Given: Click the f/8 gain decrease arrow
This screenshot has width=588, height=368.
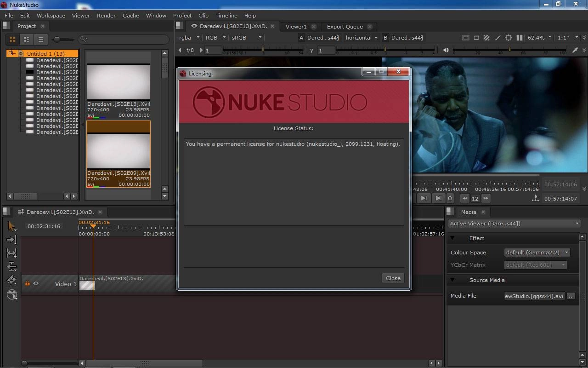Looking at the screenshot, I should click(180, 50).
